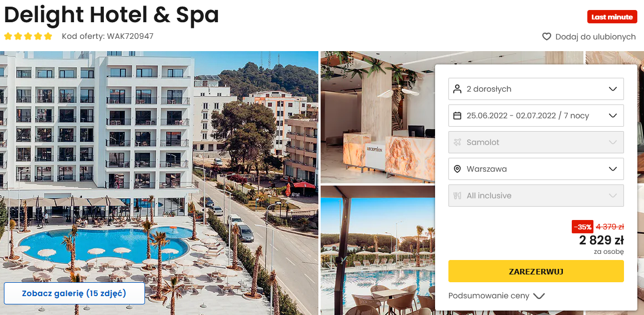Click the heart favorites icon
Viewport: 644px width, 315px height.
pos(547,37)
